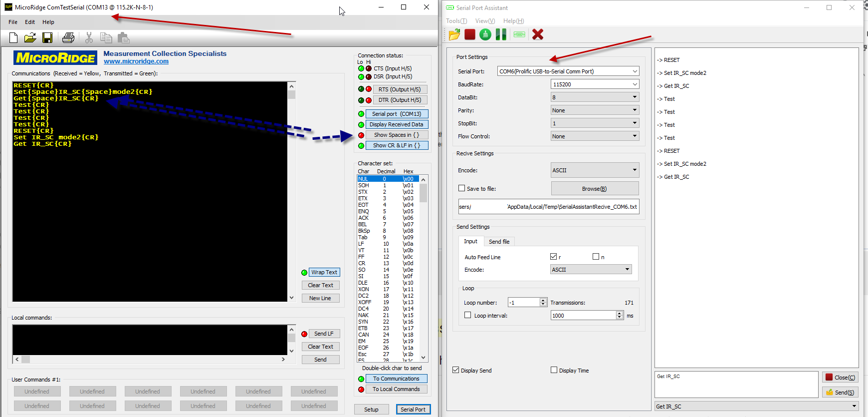Click the serial connector icon in Serial Port Assistant toolbar
868x417 pixels.
pyautogui.click(x=519, y=34)
